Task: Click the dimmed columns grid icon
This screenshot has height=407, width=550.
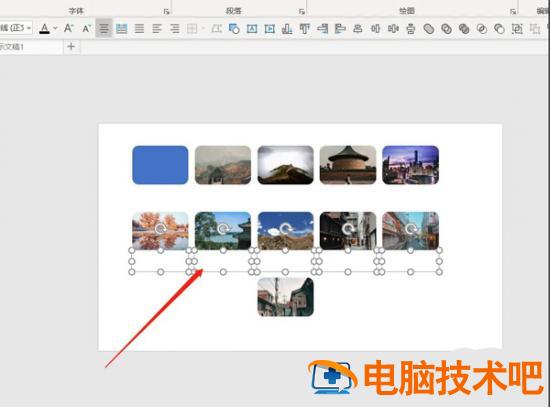Action: coord(192,28)
